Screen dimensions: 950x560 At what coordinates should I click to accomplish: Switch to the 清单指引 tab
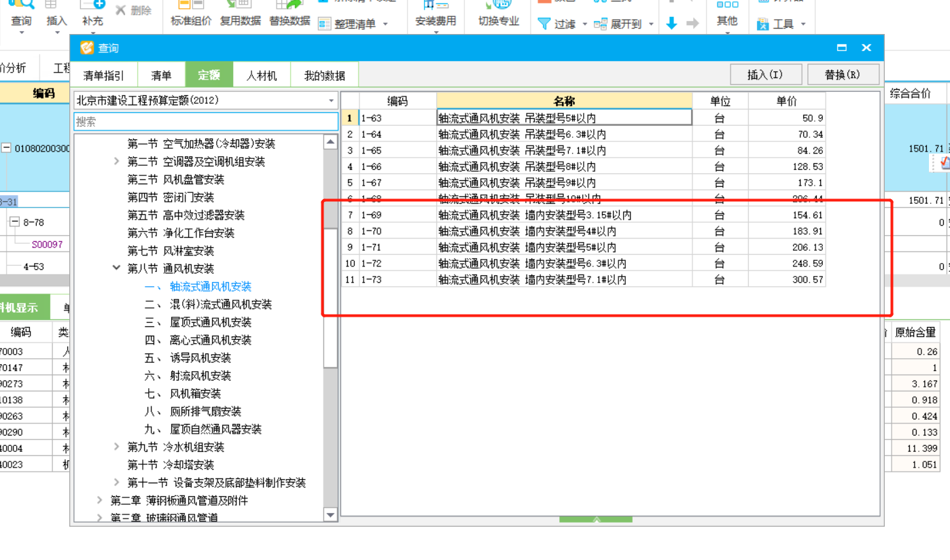tap(104, 75)
